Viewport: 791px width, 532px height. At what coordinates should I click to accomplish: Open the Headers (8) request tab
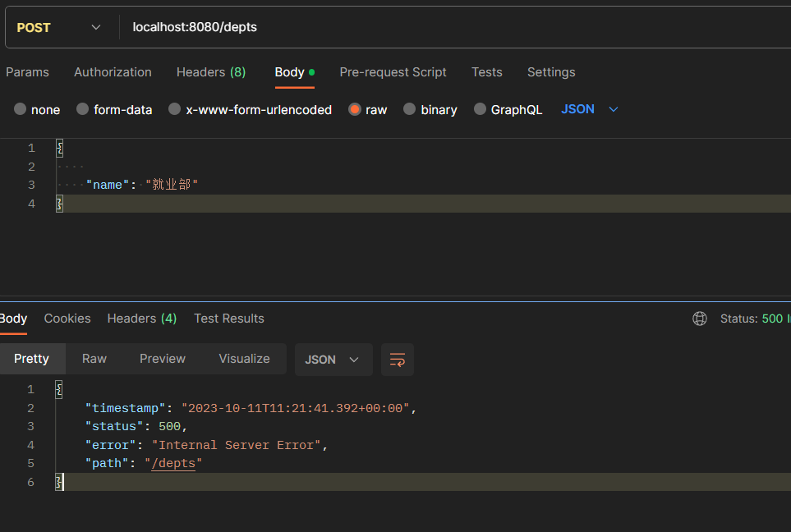point(211,72)
